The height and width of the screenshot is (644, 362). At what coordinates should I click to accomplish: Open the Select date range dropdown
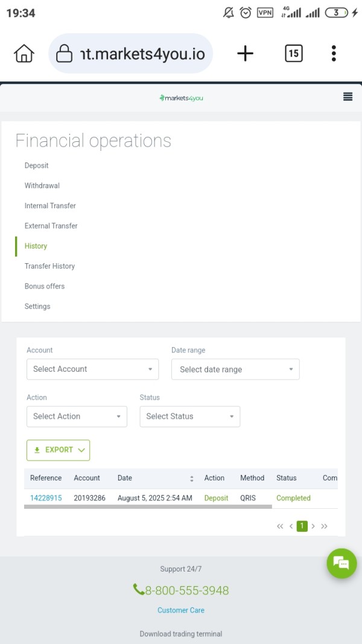[235, 369]
